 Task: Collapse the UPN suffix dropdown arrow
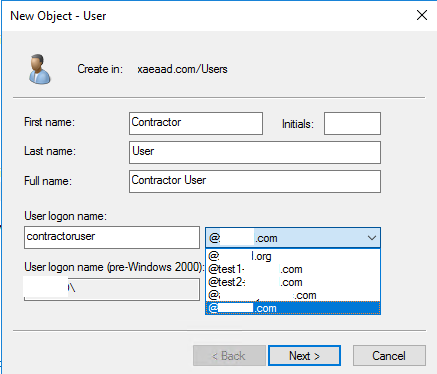[372, 238]
